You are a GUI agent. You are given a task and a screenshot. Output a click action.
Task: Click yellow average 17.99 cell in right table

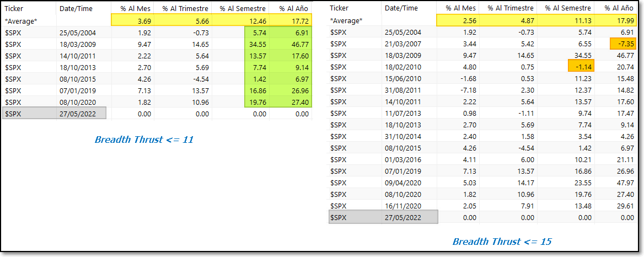pyautogui.click(x=616, y=20)
